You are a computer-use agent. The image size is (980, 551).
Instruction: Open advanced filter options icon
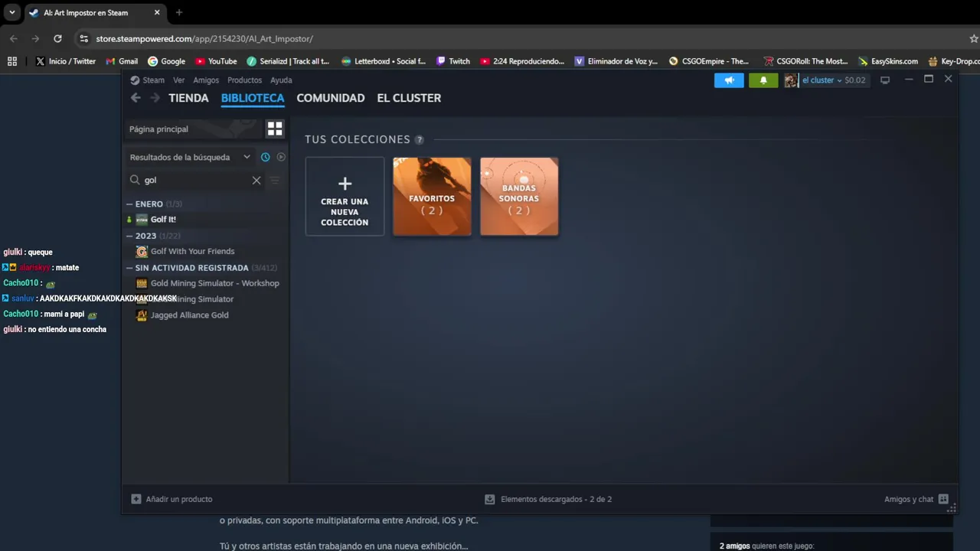coord(275,181)
